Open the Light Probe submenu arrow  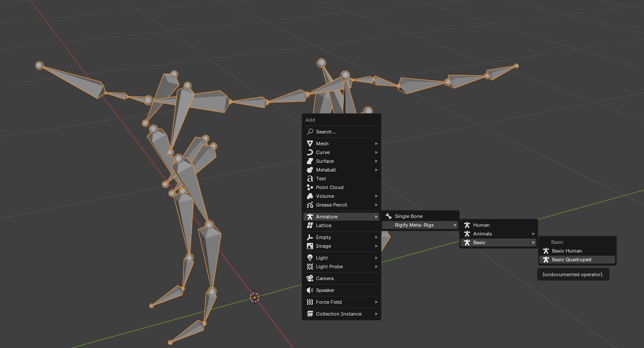pyautogui.click(x=376, y=267)
